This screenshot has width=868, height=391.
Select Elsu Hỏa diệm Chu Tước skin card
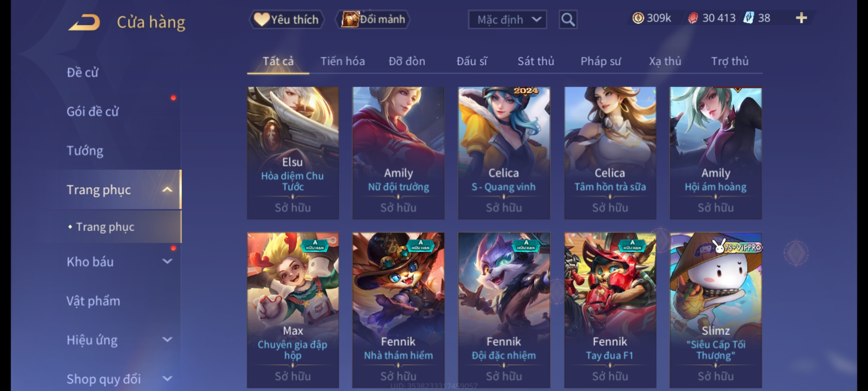click(293, 153)
